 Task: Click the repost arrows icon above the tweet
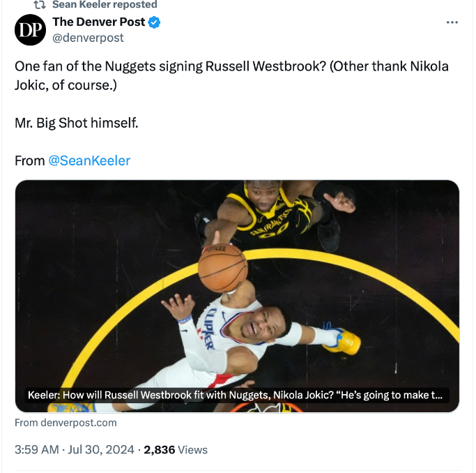[x=40, y=4]
